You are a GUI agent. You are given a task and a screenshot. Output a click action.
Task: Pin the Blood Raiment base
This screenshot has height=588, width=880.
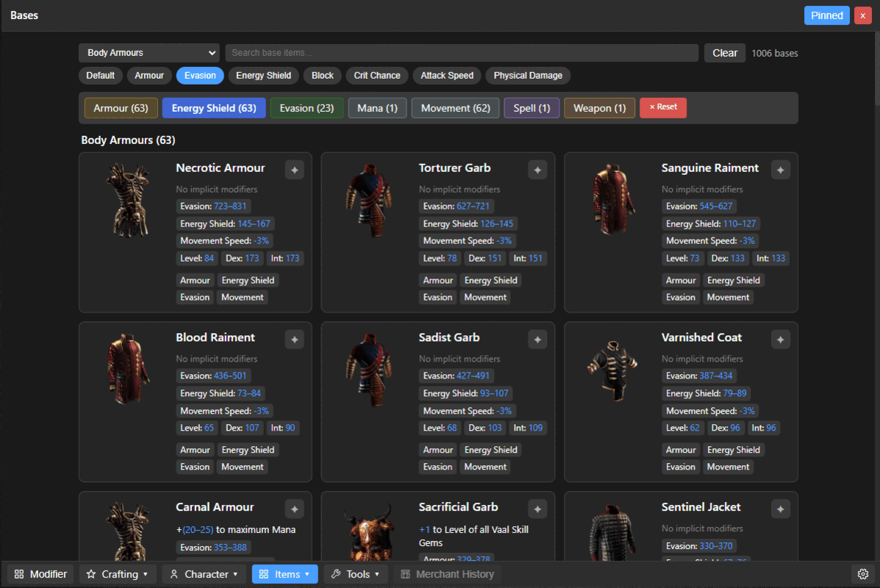[295, 340]
